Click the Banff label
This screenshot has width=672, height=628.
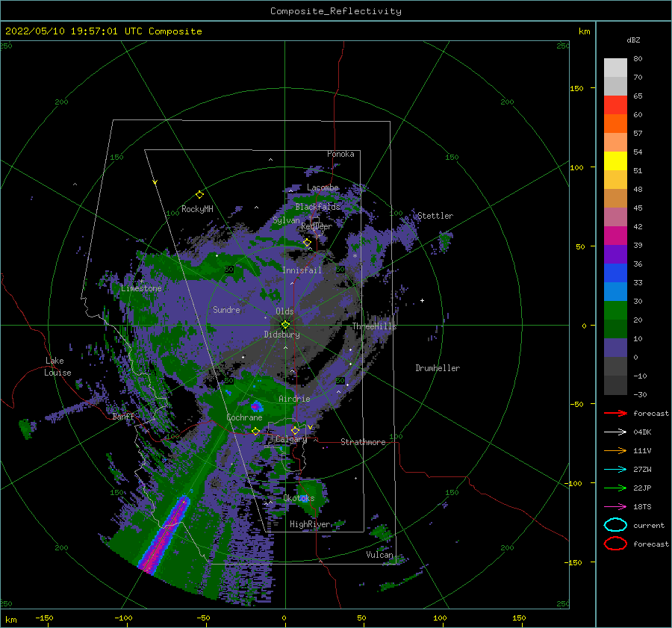tap(123, 417)
